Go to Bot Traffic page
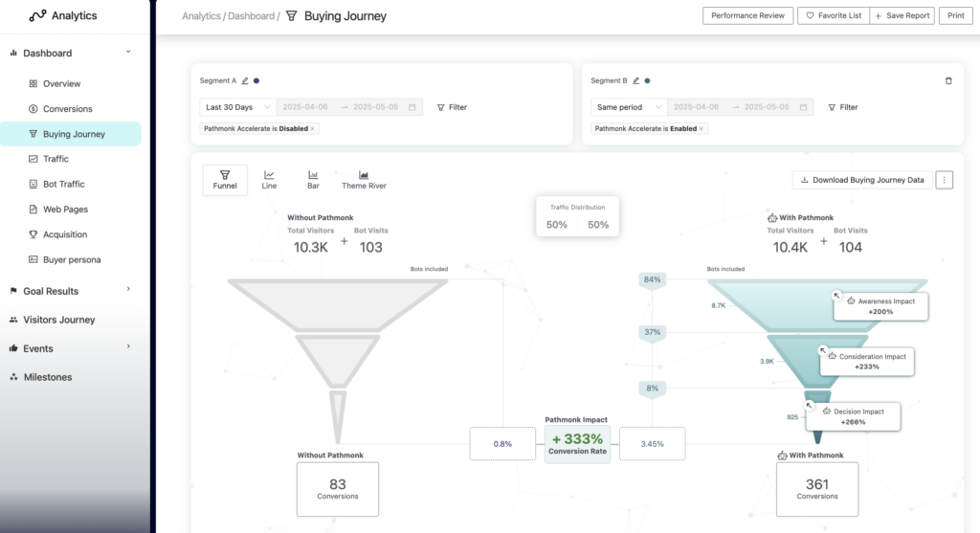Viewport: 980px width, 533px height. [x=63, y=184]
